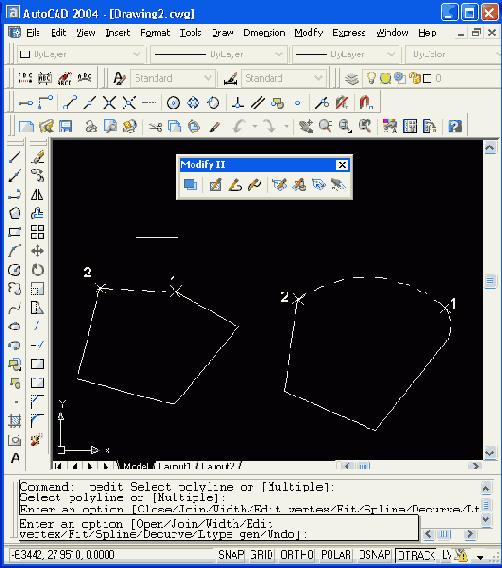Toggle POLAR tracking in status bar

coord(336,555)
